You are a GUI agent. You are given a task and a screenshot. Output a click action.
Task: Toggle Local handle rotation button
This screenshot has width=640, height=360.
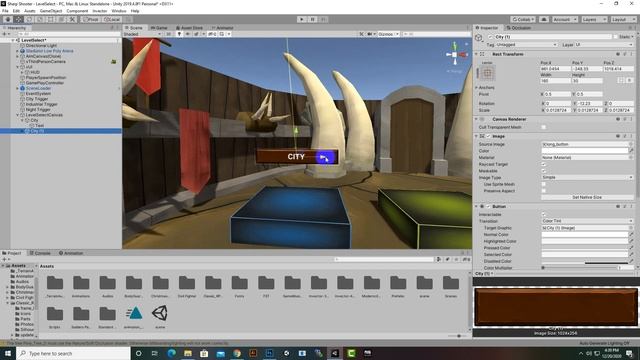(x=111, y=19)
